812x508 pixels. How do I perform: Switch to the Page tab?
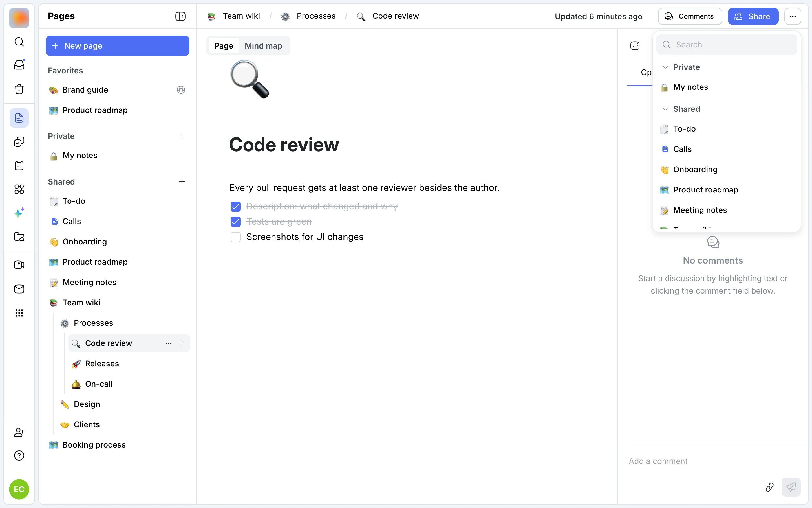pos(224,46)
